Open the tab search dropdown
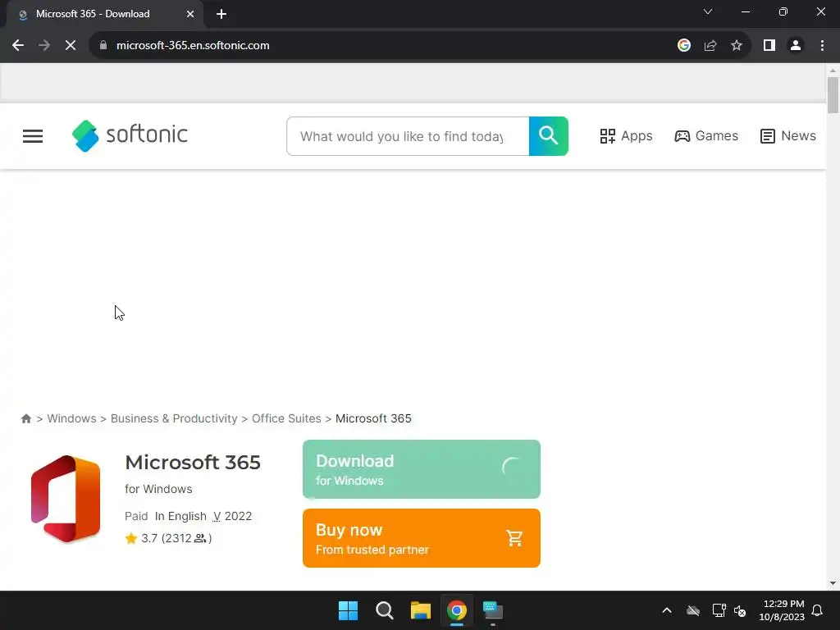The image size is (840, 630). tap(708, 11)
